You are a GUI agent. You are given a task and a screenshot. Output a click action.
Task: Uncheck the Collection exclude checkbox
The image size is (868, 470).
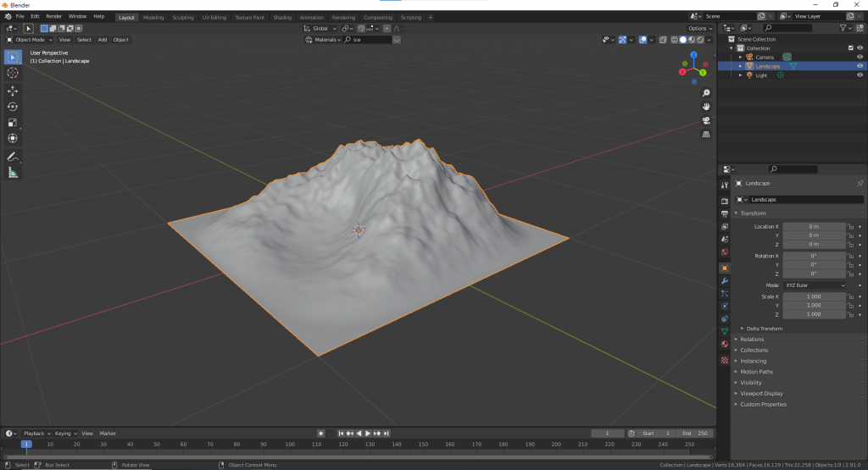click(x=851, y=48)
